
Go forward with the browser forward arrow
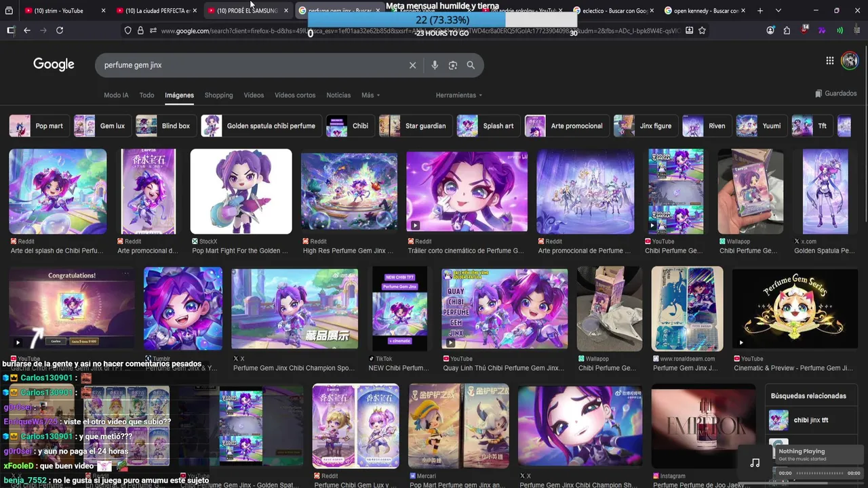pyautogui.click(x=43, y=30)
